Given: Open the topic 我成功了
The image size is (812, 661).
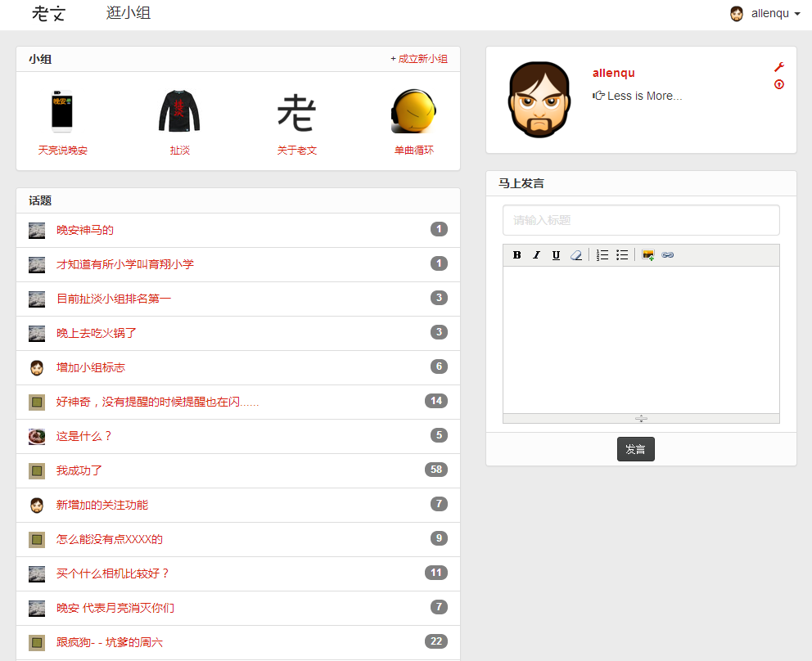Looking at the screenshot, I should click(79, 470).
